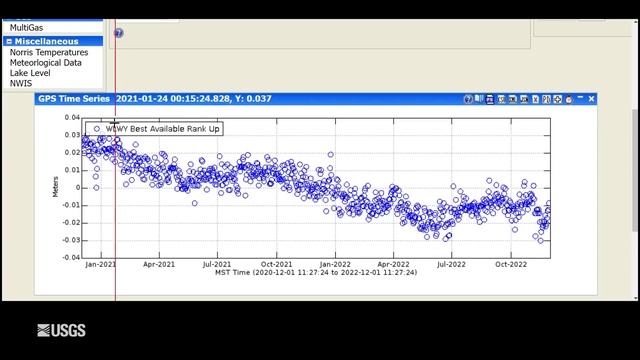Open help from the GPS Time Series title bar
The image size is (640, 360).
pyautogui.click(x=468, y=99)
